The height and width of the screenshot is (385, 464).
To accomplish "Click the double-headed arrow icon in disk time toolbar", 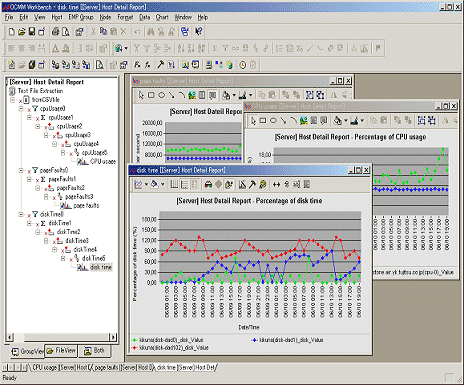I will point(276,184).
